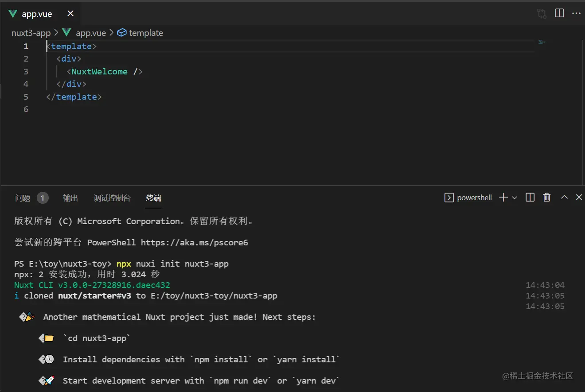The height and width of the screenshot is (392, 585).
Task: Maximize the panel using the up chevron
Action: point(564,197)
